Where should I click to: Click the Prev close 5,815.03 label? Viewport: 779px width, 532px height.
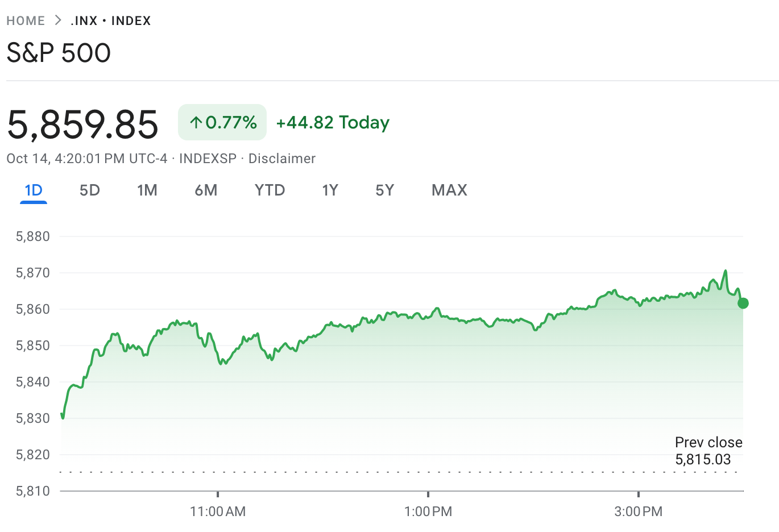708,451
